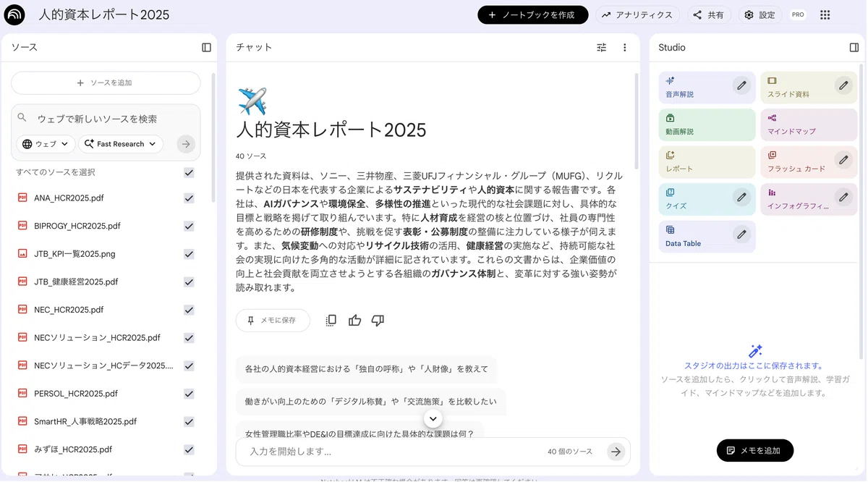This screenshot has height=482, width=868.
Task: Edit クイズ customization pencil
Action: coord(741,197)
